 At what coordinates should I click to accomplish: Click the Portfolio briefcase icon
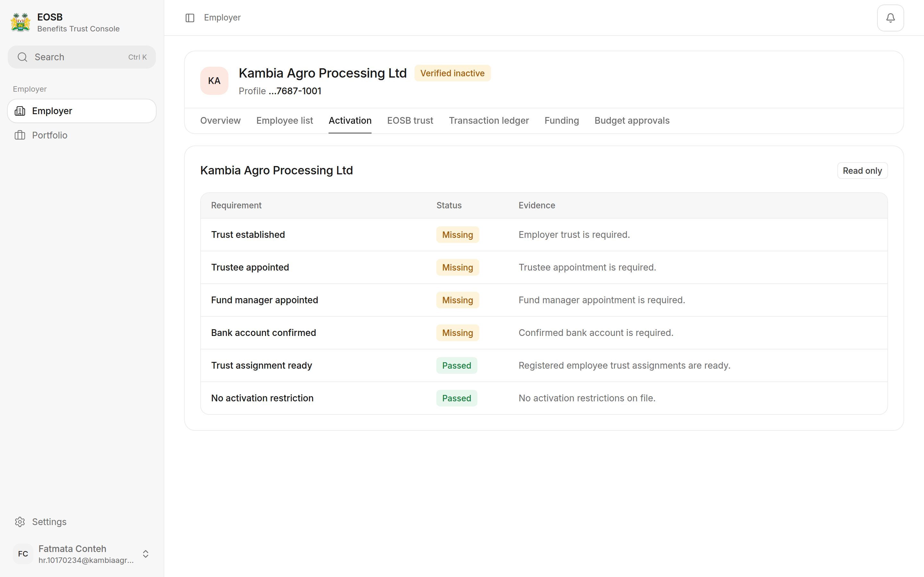click(x=20, y=135)
